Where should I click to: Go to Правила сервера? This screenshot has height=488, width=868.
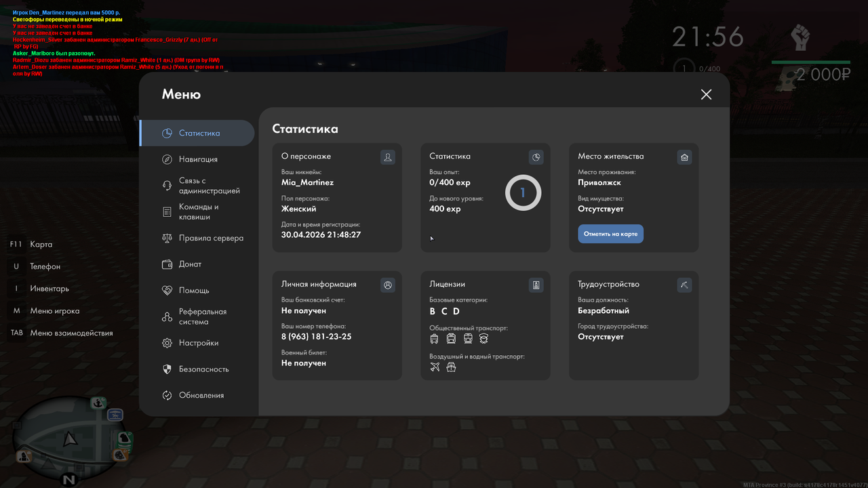pyautogui.click(x=197, y=238)
